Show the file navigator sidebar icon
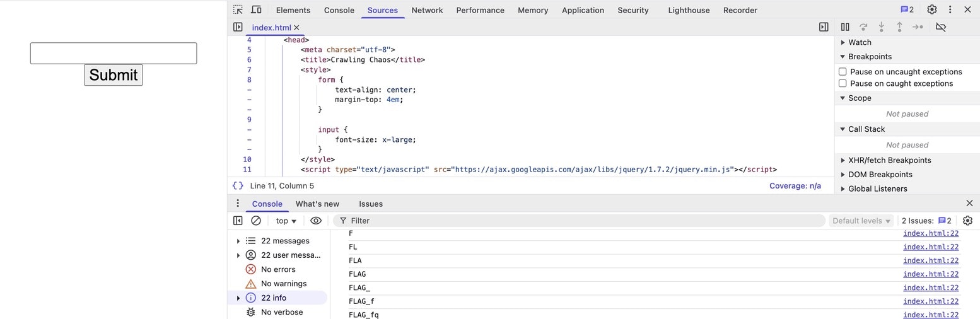This screenshot has width=980, height=319. [x=238, y=27]
